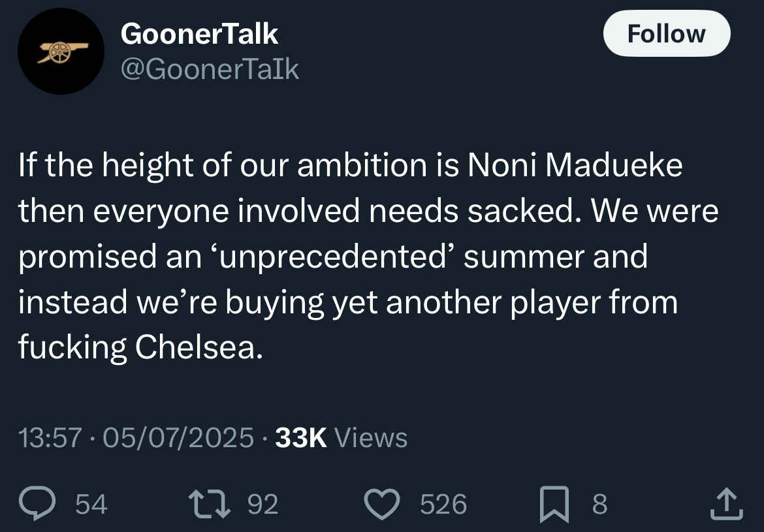The width and height of the screenshot is (764, 532).
Task: Open the share upload arrow icon
Action: [727, 504]
